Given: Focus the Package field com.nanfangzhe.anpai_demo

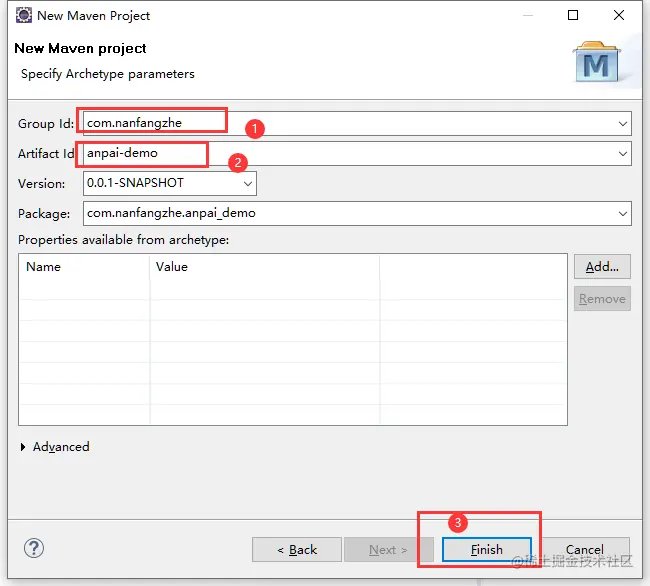Looking at the screenshot, I should tap(357, 213).
